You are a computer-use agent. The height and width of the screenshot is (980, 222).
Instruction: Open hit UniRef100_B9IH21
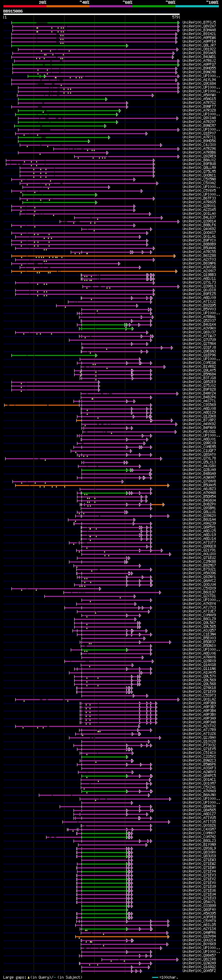(x=199, y=34)
